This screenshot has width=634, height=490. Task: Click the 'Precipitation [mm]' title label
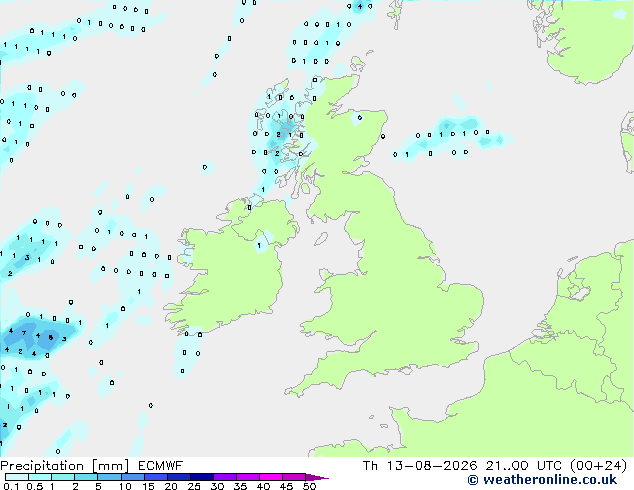coord(65,466)
